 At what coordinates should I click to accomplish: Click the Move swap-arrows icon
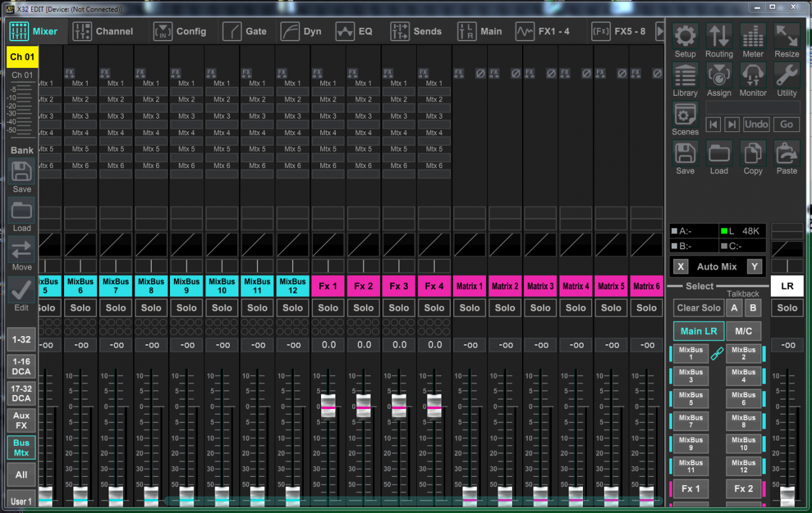coord(22,250)
